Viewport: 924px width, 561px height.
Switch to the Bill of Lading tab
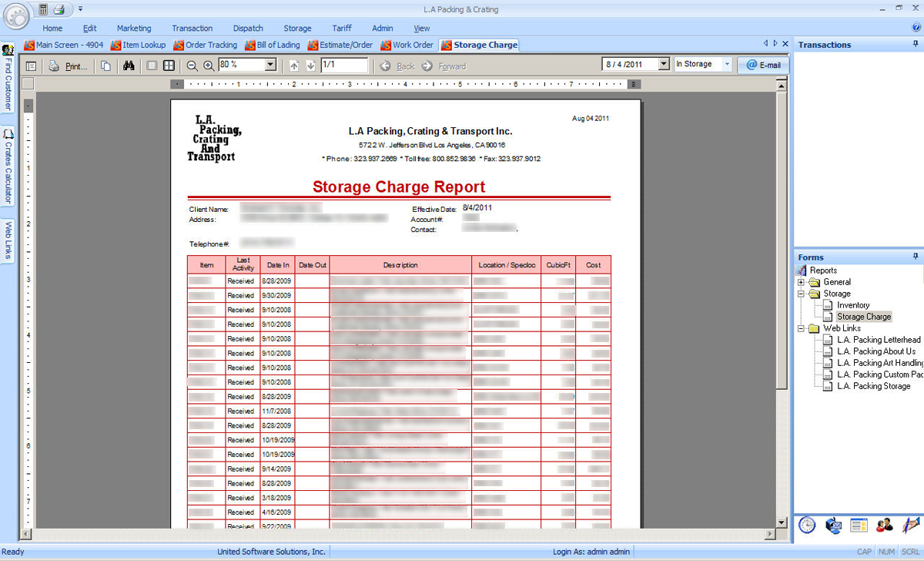point(273,45)
